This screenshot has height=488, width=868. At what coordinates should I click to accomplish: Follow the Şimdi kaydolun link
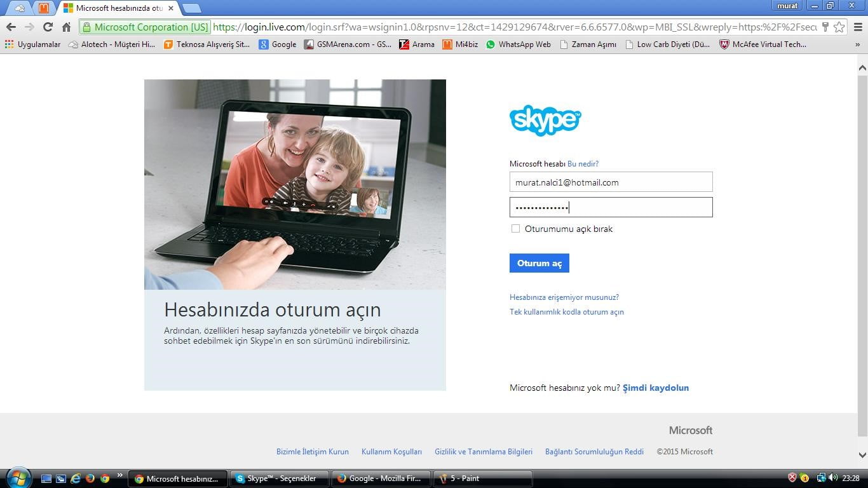[656, 388]
